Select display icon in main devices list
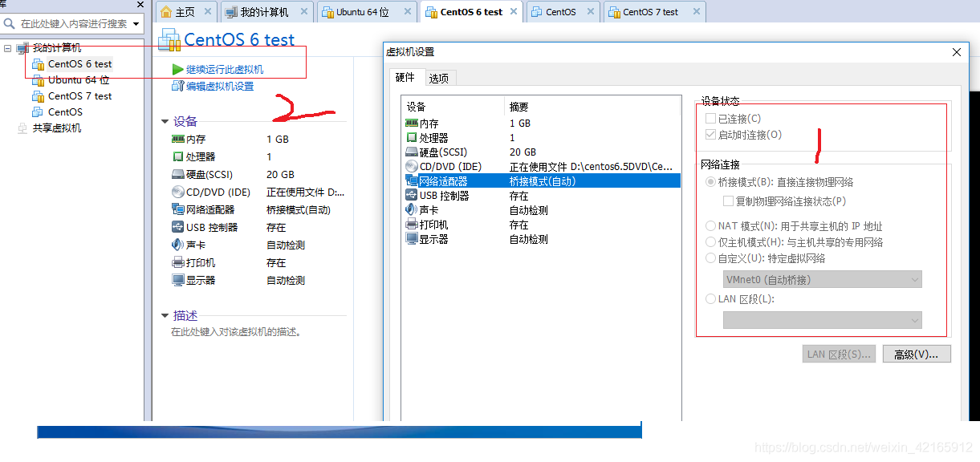The image size is (980, 462). (177, 281)
